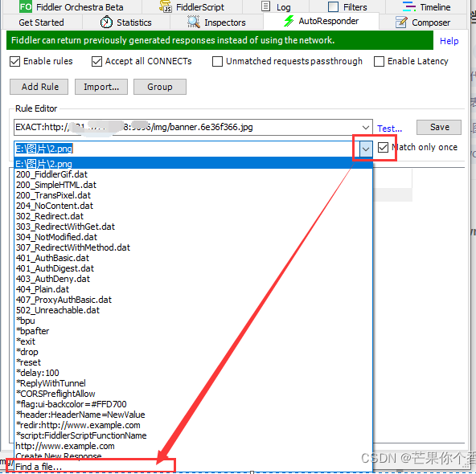Select *flag:ui-backcolor=#FFD700 option
The height and width of the screenshot is (474, 476).
[193, 404]
